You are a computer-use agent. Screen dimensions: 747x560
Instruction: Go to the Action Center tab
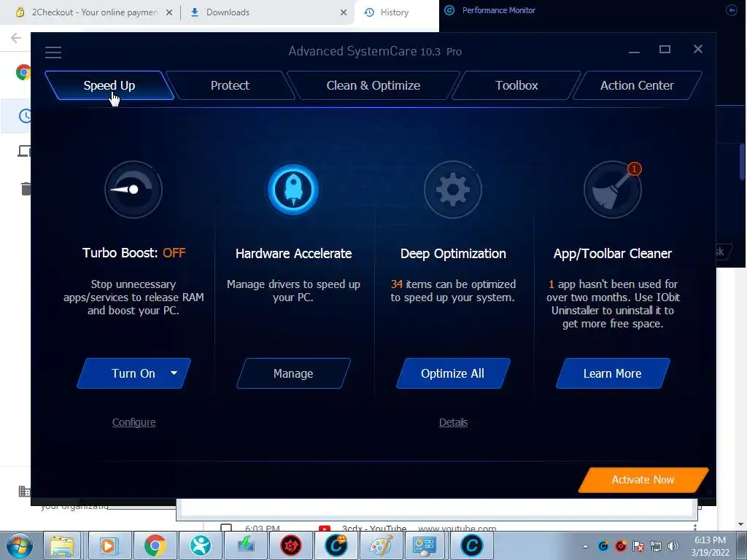tap(637, 85)
